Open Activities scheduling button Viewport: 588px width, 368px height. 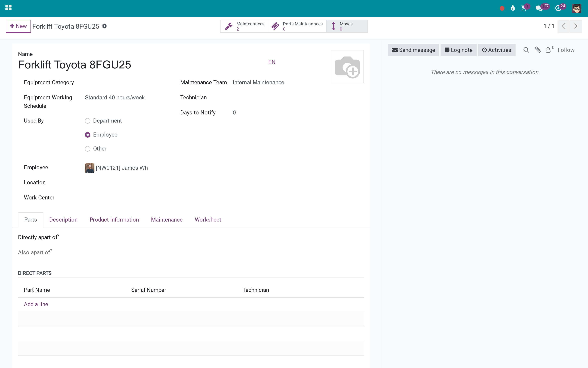tap(497, 50)
